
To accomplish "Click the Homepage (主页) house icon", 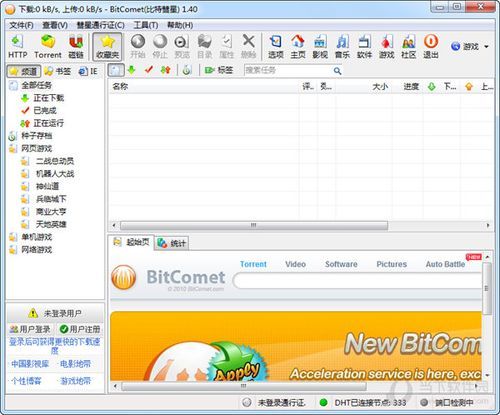I will coord(298,47).
